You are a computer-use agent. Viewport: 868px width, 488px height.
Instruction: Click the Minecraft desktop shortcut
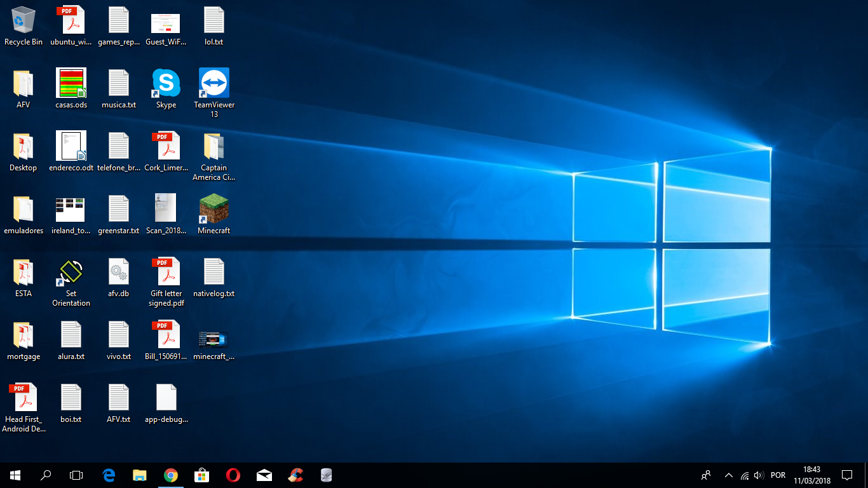pyautogui.click(x=214, y=210)
